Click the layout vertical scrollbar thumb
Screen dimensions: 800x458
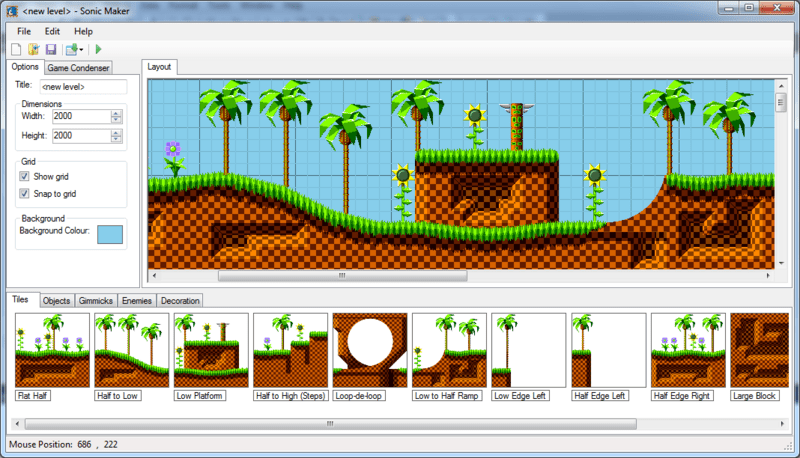[781, 102]
